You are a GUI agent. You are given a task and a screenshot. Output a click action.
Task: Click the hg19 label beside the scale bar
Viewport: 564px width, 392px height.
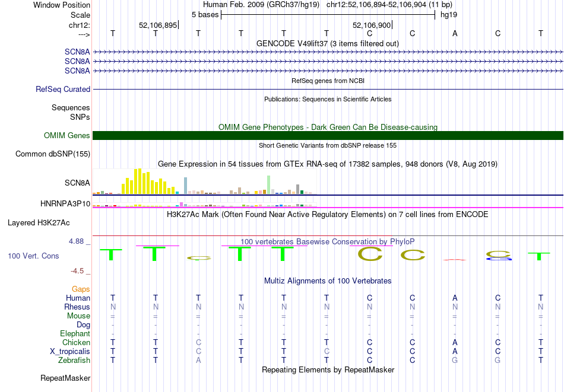(449, 15)
